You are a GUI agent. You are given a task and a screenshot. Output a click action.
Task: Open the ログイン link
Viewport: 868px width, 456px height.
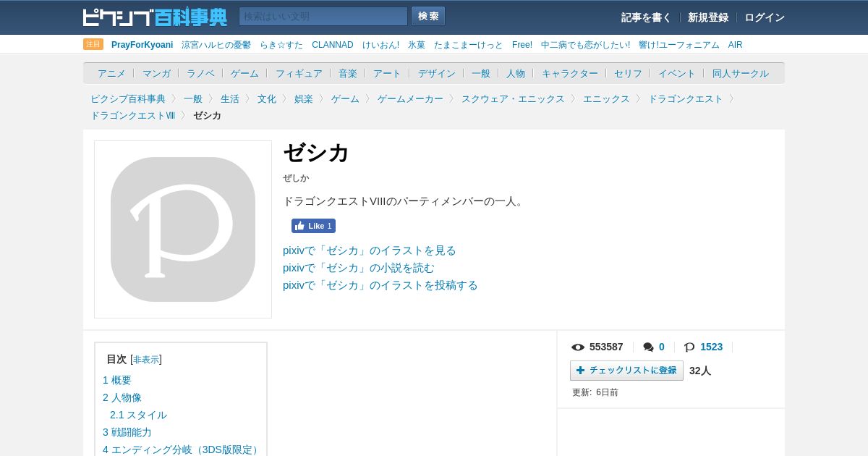pos(765,17)
